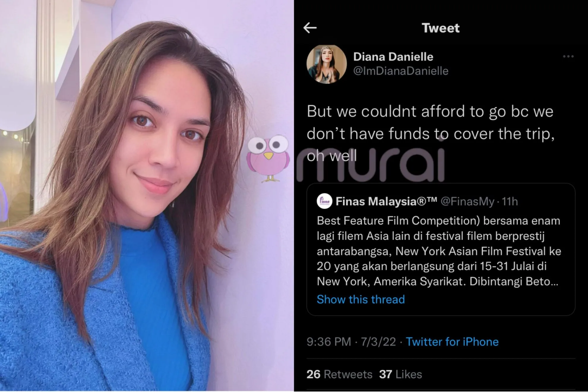Open the three-dot more options menu
This screenshot has width=588, height=392.
pyautogui.click(x=568, y=56)
